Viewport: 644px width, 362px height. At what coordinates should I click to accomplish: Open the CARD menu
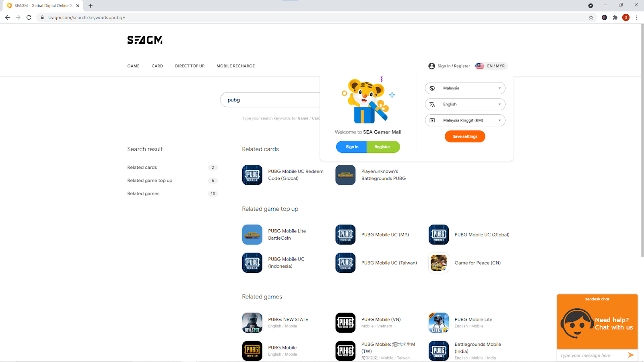(157, 66)
